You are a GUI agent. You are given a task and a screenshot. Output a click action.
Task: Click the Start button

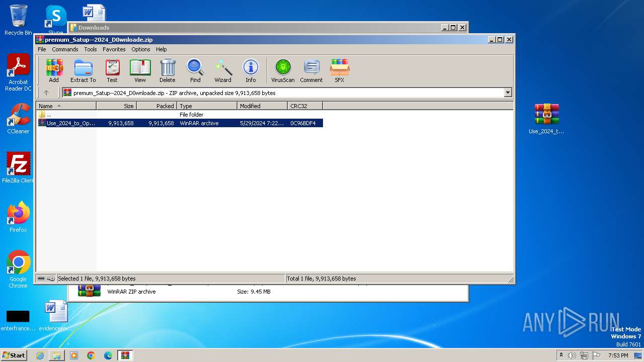(14, 355)
